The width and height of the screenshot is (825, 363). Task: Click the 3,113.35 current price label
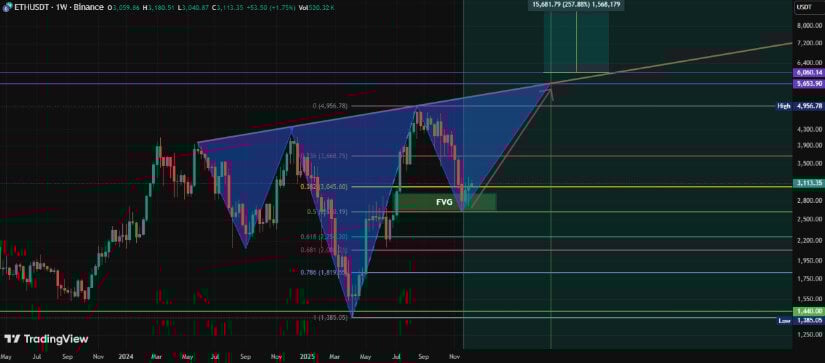click(808, 183)
